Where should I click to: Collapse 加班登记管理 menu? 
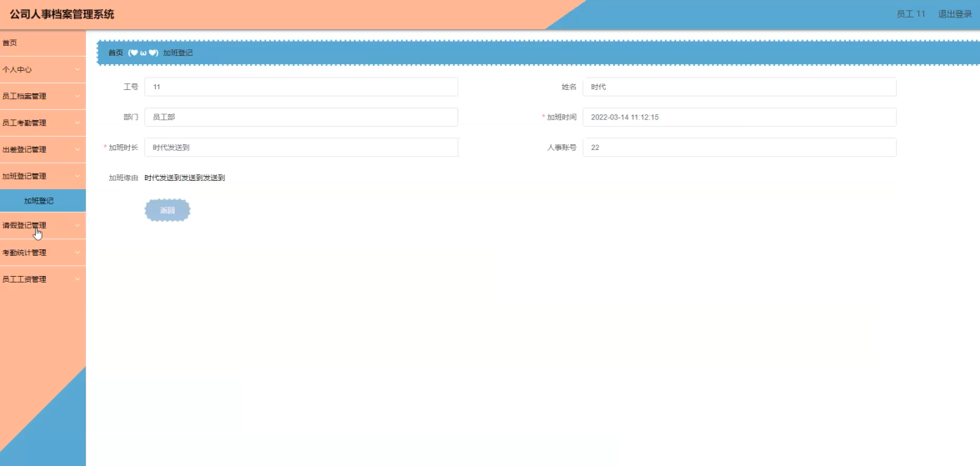pos(42,177)
